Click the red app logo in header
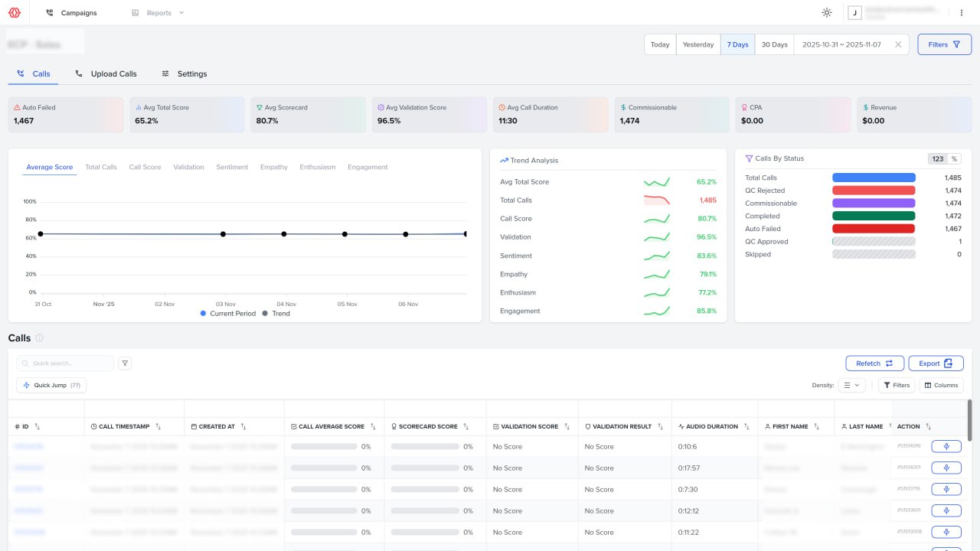The height and width of the screenshot is (551, 980). coord(13,12)
